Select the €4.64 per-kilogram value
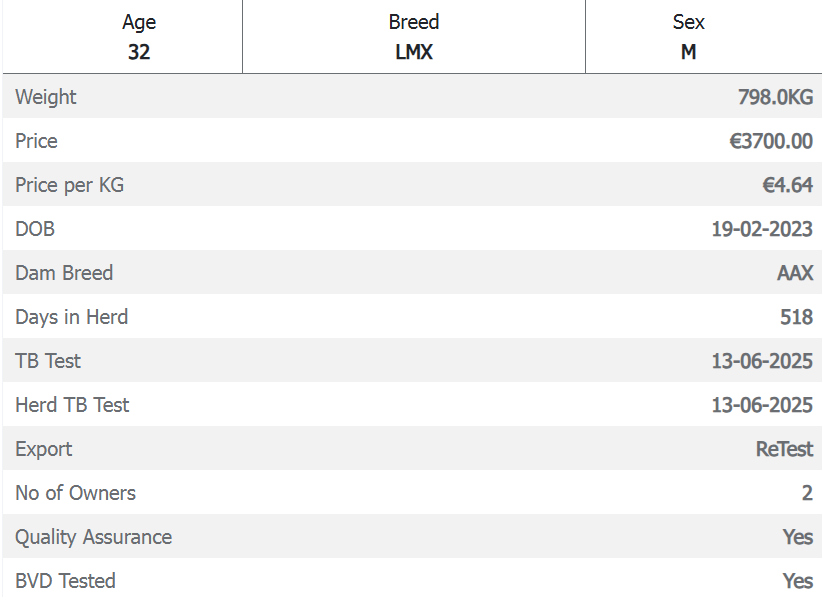 [x=787, y=185]
